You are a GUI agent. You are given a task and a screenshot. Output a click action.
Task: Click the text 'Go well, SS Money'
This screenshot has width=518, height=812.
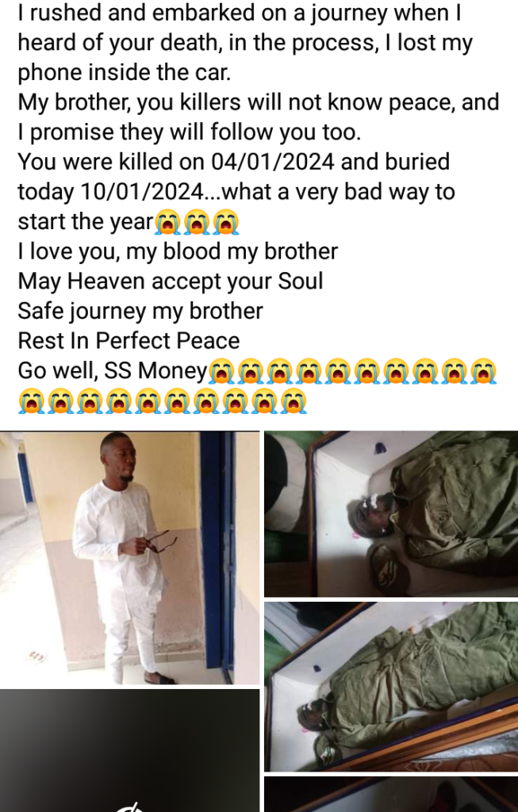pyautogui.click(x=113, y=371)
